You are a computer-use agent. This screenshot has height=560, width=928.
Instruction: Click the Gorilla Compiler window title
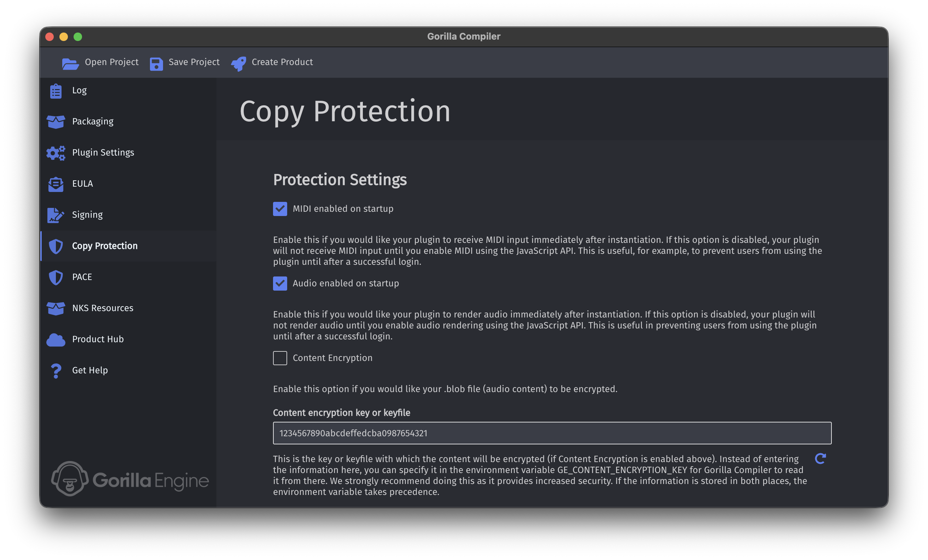464,36
